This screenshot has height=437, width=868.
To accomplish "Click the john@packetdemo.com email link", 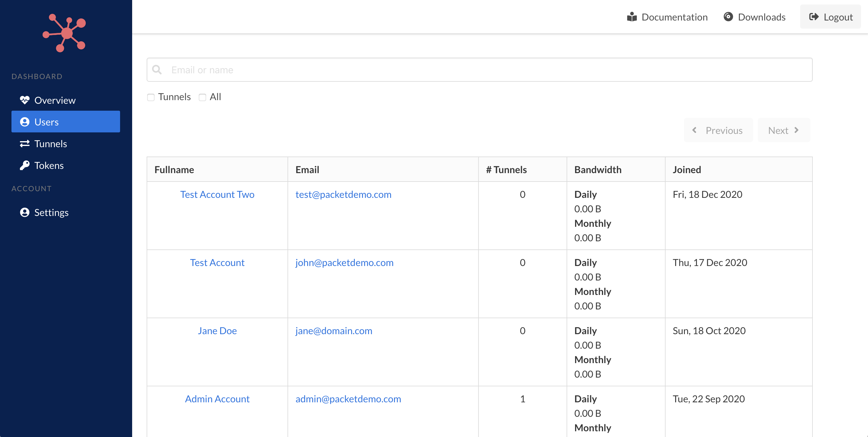I will coord(344,262).
